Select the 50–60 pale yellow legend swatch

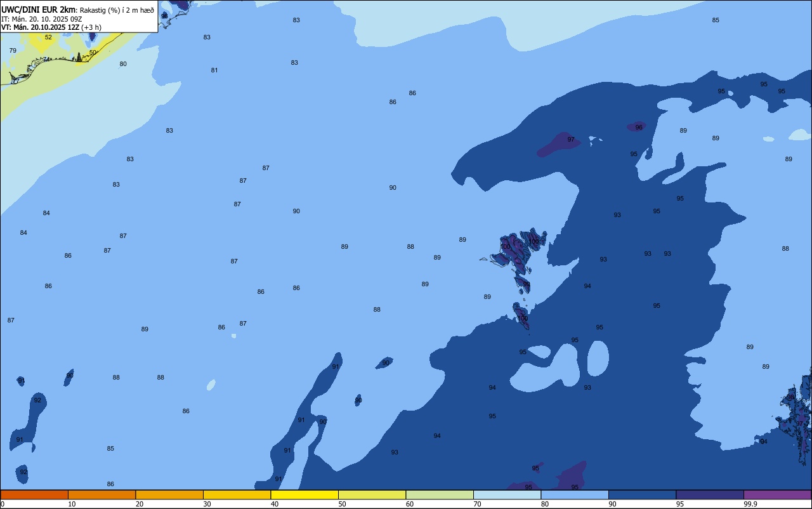click(372, 494)
